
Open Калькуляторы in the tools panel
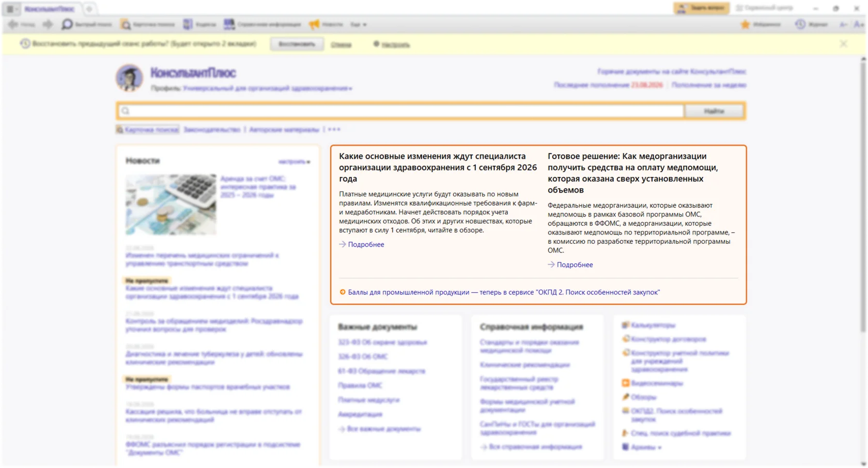pos(648,325)
